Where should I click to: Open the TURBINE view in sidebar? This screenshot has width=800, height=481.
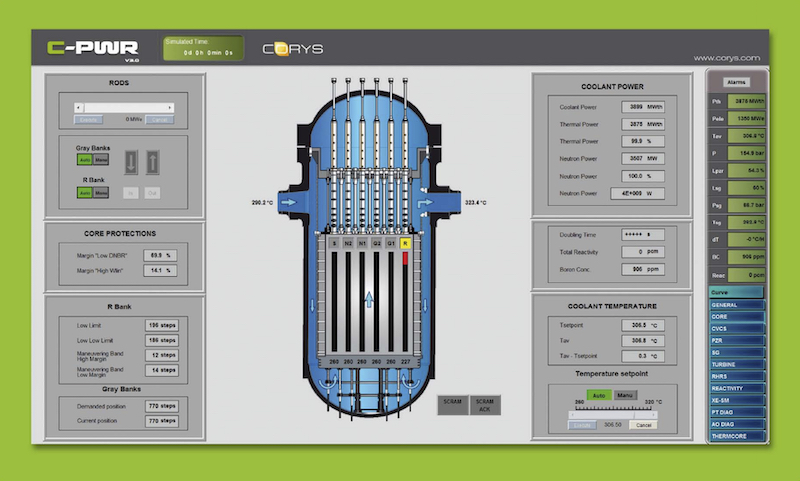[736, 365]
